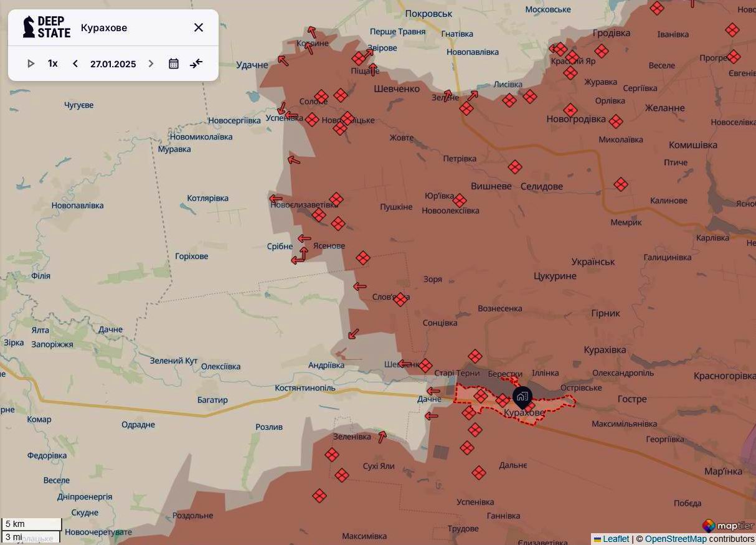The image size is (756, 545).
Task: Close the Kurakhove info panel
Action: 199,27
